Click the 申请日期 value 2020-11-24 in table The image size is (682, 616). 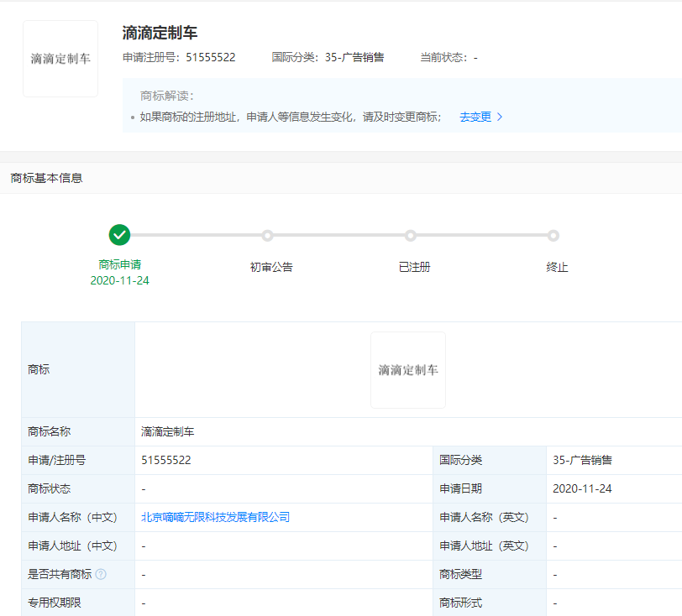click(x=582, y=488)
